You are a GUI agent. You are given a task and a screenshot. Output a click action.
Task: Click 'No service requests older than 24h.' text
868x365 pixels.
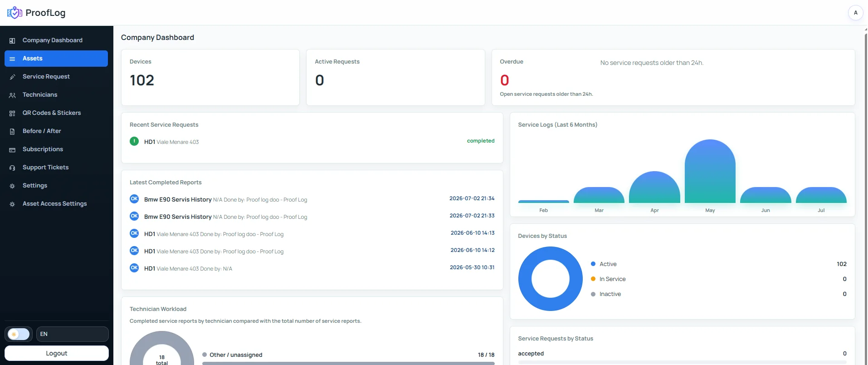[652, 63]
